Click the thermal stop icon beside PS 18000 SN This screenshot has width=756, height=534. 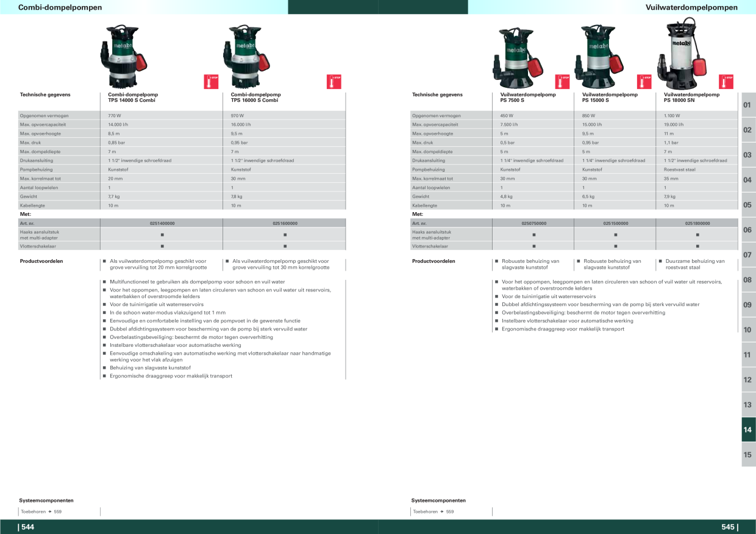pyautogui.click(x=726, y=82)
